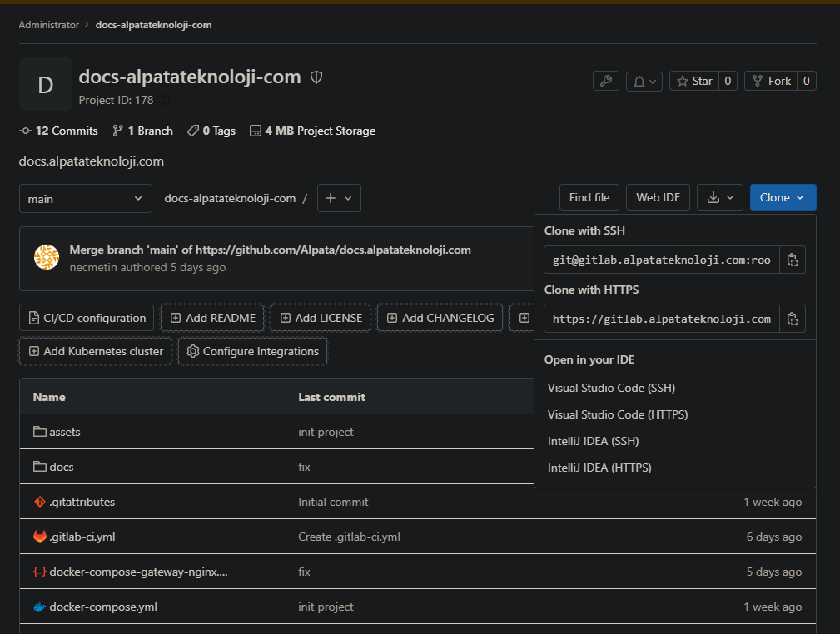This screenshot has width=840, height=634.
Task: Click the Find file button
Action: click(589, 197)
